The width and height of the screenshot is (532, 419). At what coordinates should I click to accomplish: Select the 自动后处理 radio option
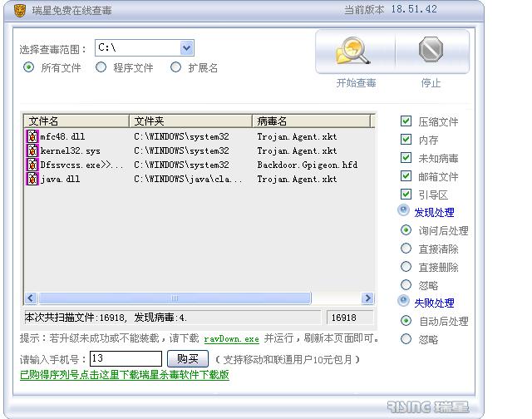pos(406,321)
